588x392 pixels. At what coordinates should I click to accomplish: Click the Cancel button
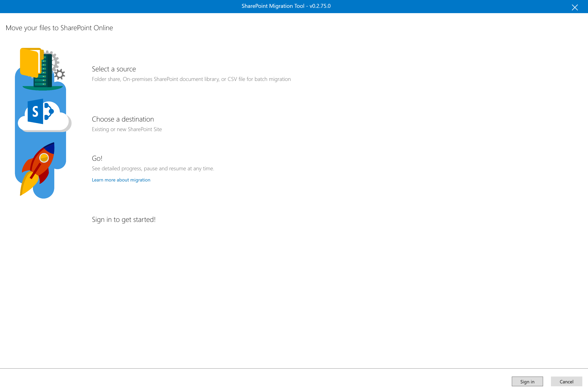(566, 381)
